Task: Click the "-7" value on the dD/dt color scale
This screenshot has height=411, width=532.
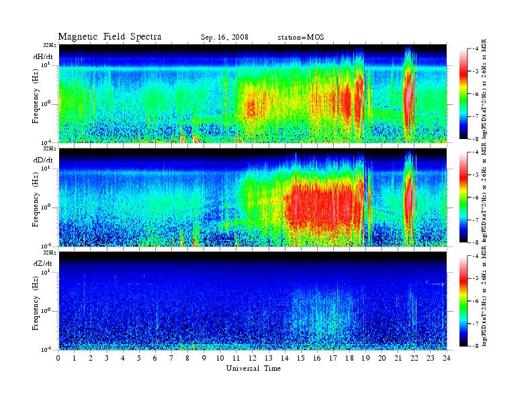Action: pyautogui.click(x=476, y=220)
